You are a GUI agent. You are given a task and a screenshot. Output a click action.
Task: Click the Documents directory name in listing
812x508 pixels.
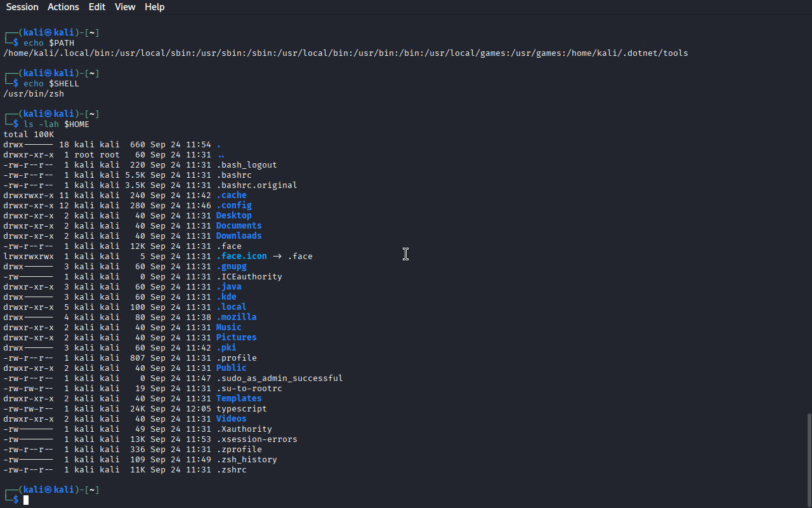click(x=239, y=226)
